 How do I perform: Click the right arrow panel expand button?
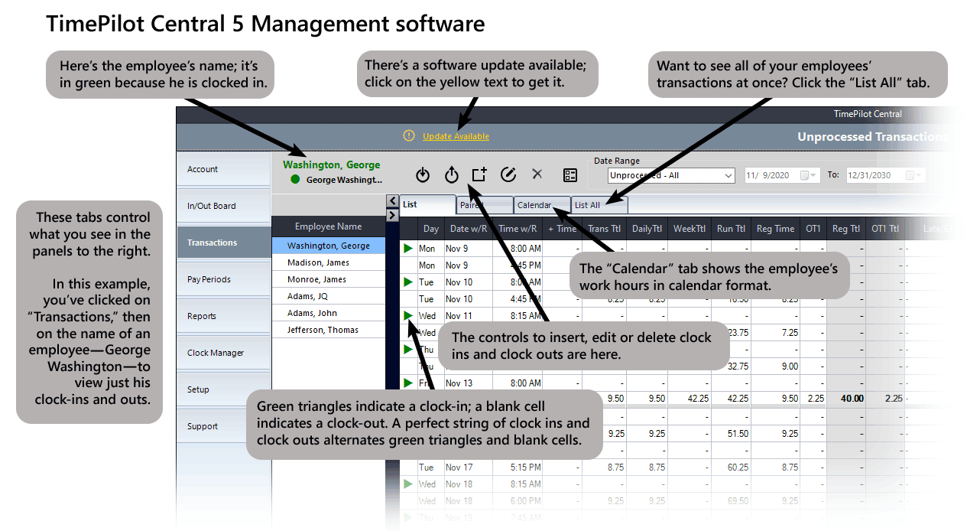click(393, 215)
